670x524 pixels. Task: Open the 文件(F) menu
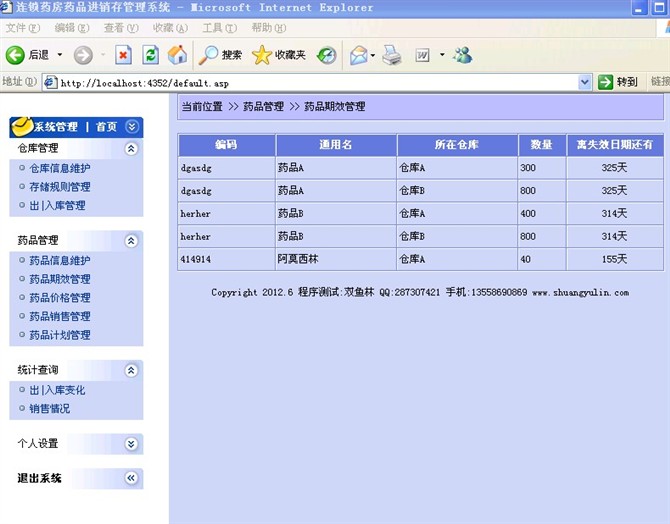(23, 28)
